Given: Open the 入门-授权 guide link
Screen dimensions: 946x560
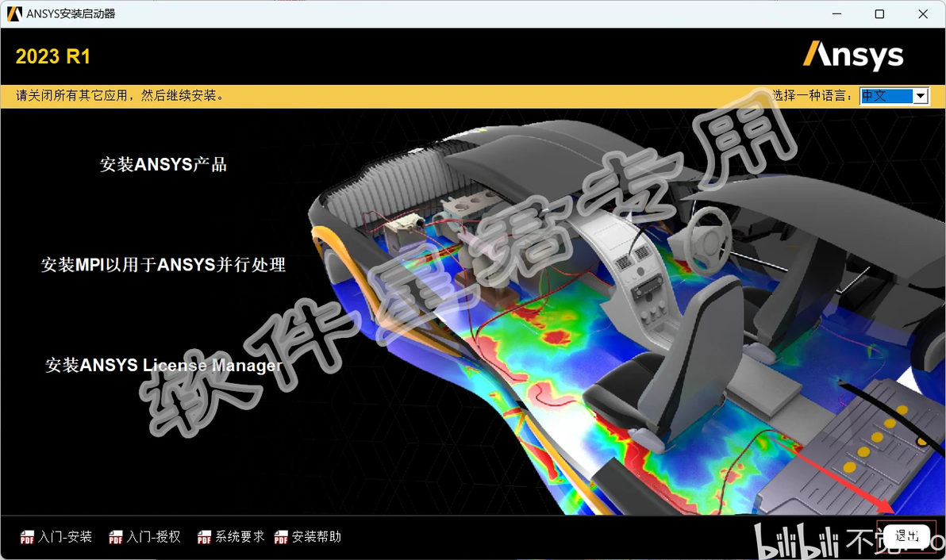Looking at the screenshot, I should pyautogui.click(x=154, y=536).
